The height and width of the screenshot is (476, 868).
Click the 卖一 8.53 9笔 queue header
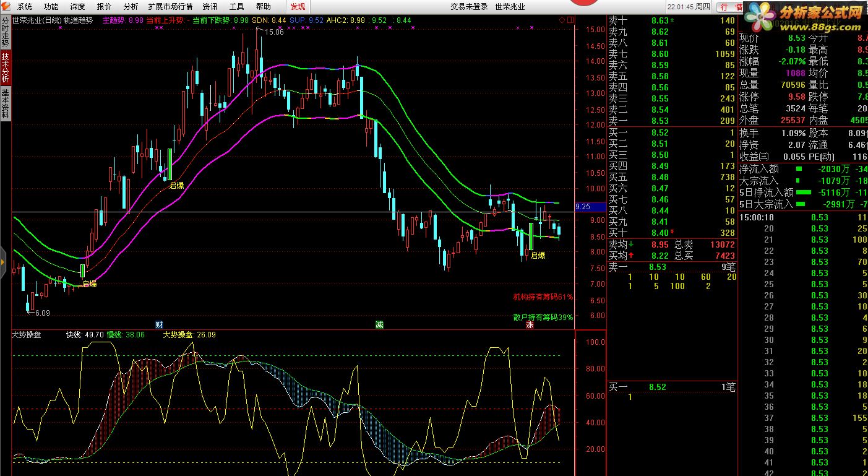tap(672, 267)
